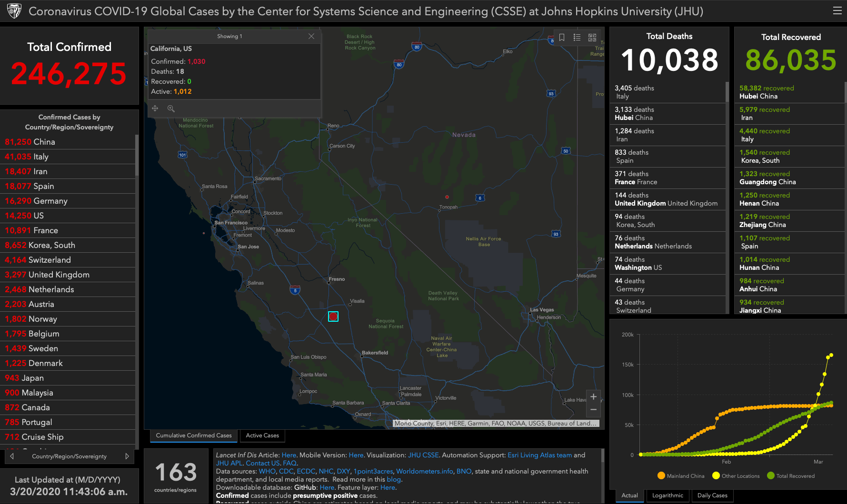Image resolution: width=847 pixels, height=504 pixels.
Task: Click 1,540 recovered Korea, South entry
Action: pos(790,157)
